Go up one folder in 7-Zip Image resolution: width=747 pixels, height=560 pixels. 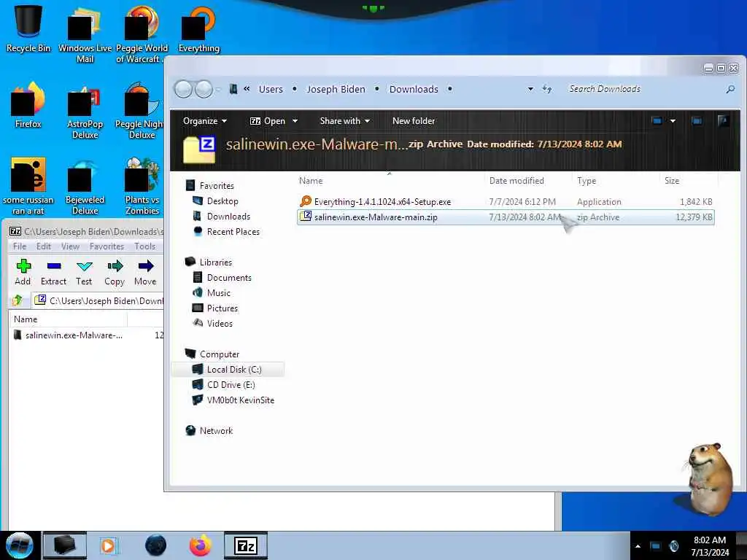click(x=18, y=300)
